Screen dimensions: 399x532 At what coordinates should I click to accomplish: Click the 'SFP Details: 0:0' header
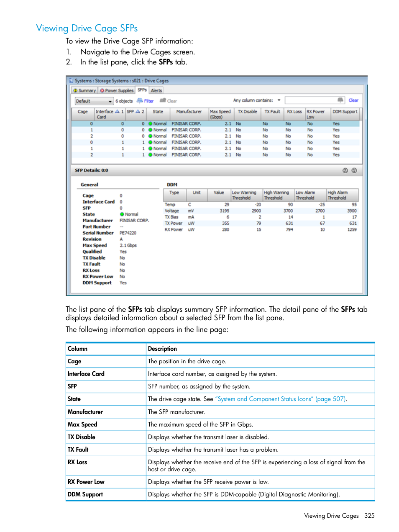coord(92,170)
